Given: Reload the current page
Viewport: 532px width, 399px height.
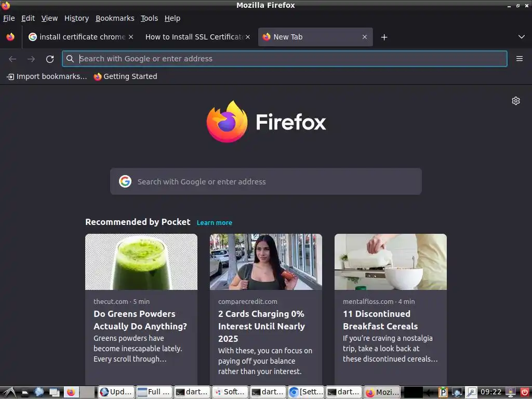Looking at the screenshot, I should coord(50,59).
